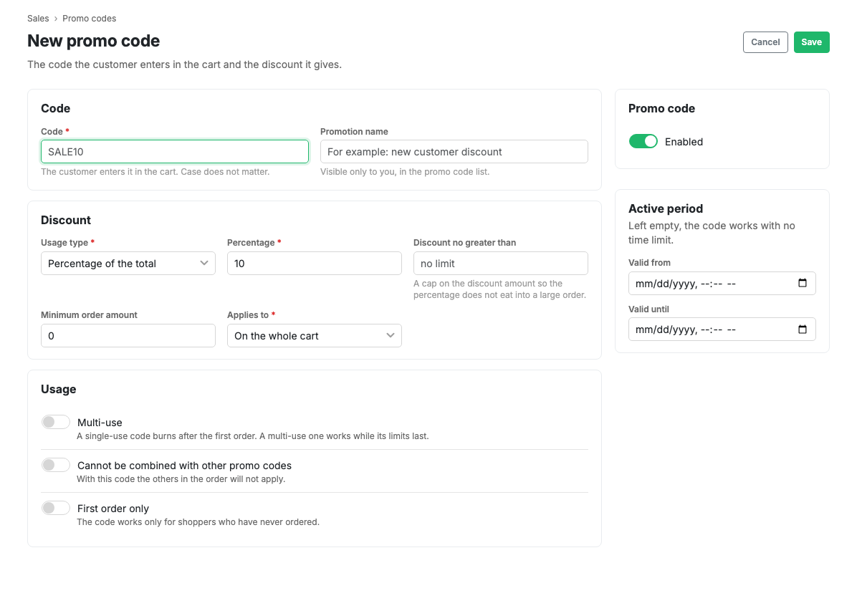The image size is (857, 616).
Task: Open calendar picker in Valid from field
Action: pyautogui.click(x=802, y=283)
